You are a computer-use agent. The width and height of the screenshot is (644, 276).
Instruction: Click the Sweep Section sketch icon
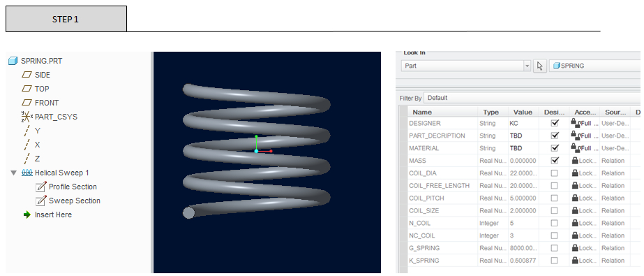coord(41,201)
